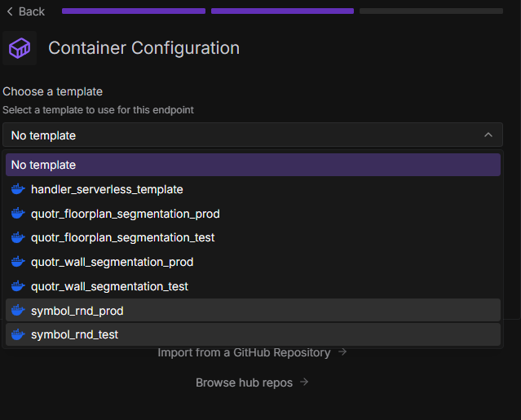
Task: Collapse the template dropdown using the chevron
Action: (488, 135)
